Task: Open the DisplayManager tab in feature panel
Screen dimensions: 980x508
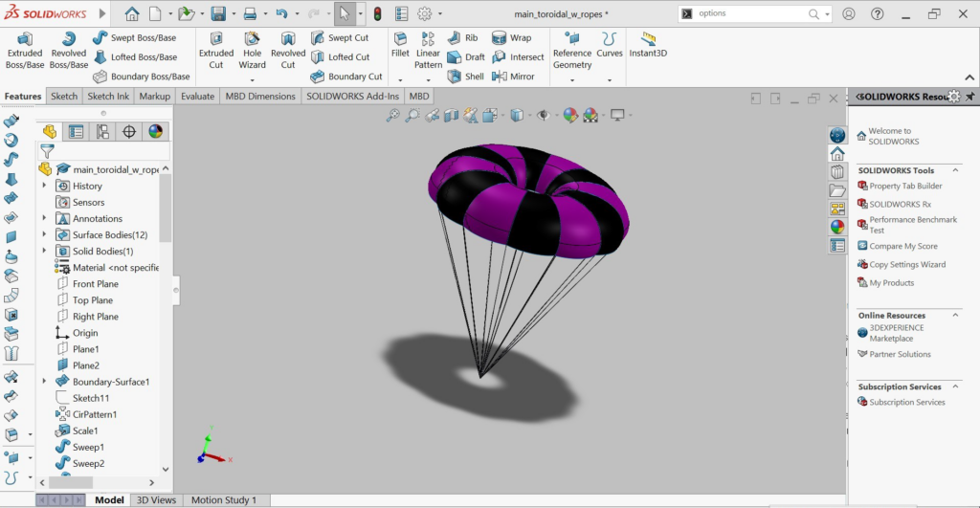Action: click(x=155, y=132)
